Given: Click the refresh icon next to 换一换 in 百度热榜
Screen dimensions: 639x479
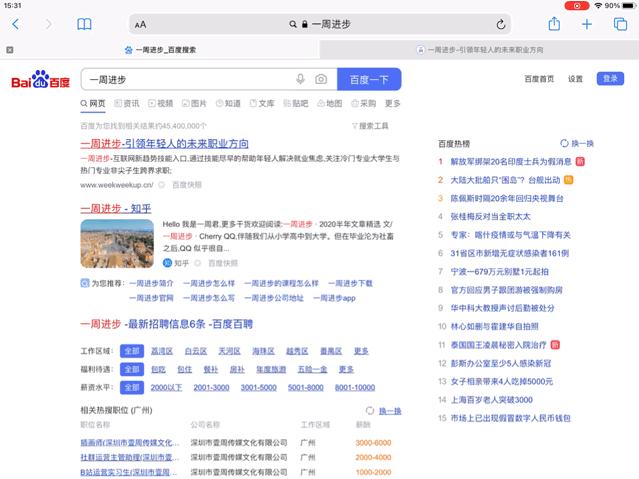Looking at the screenshot, I should (564, 143).
